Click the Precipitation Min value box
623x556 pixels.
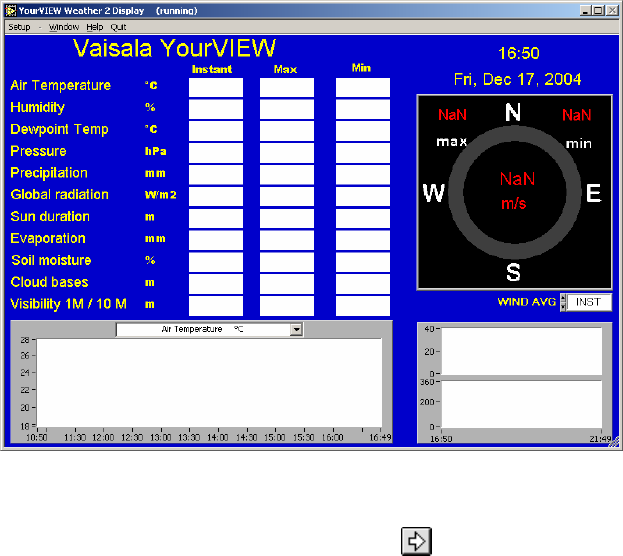pos(363,175)
